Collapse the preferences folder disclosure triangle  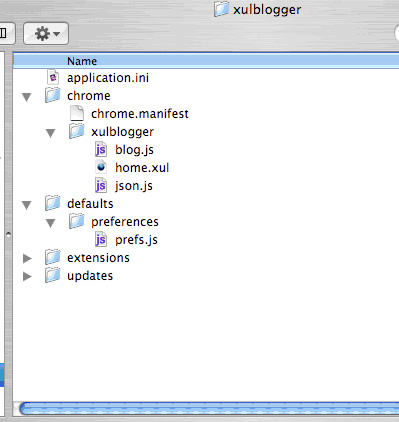(51, 223)
